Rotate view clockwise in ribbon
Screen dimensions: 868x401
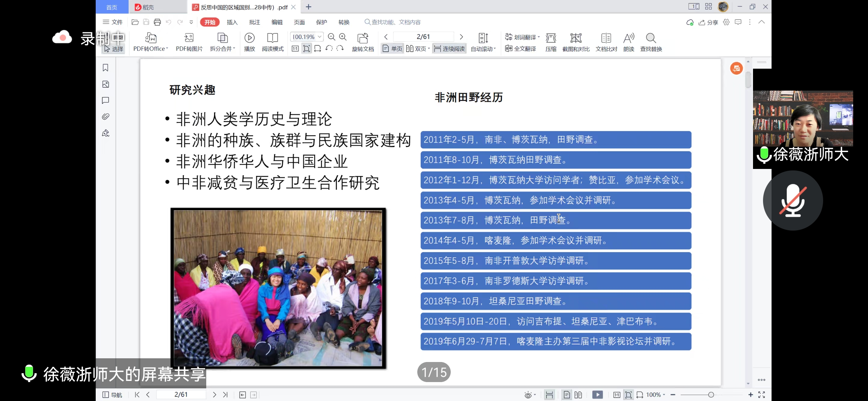coord(340,49)
